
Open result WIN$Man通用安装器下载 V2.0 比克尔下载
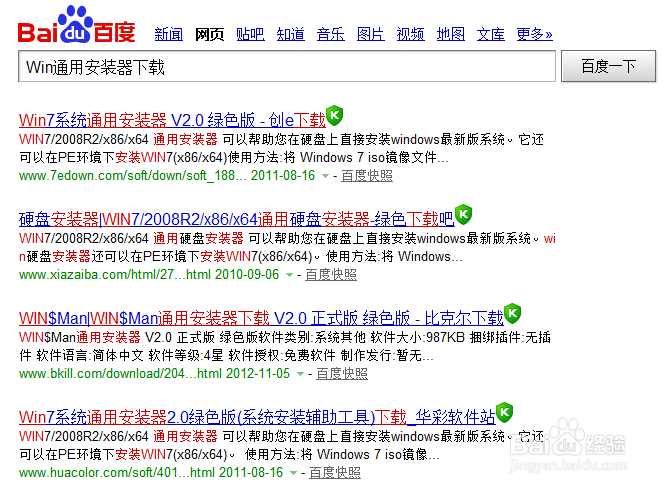coord(261,318)
